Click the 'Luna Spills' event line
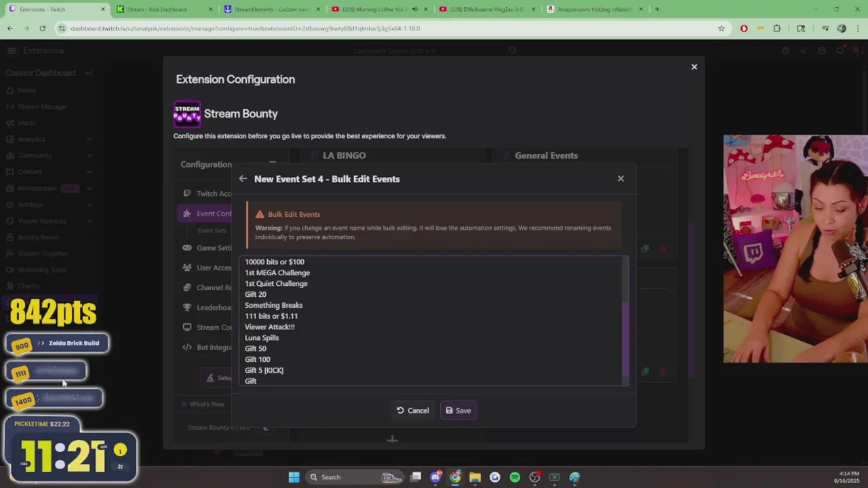The width and height of the screenshot is (868, 488). (262, 338)
